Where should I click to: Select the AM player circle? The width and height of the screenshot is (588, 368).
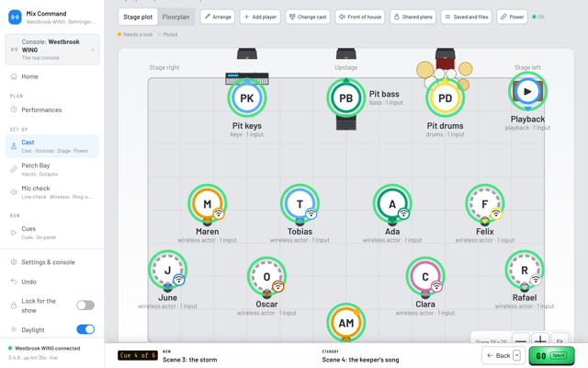point(345,323)
